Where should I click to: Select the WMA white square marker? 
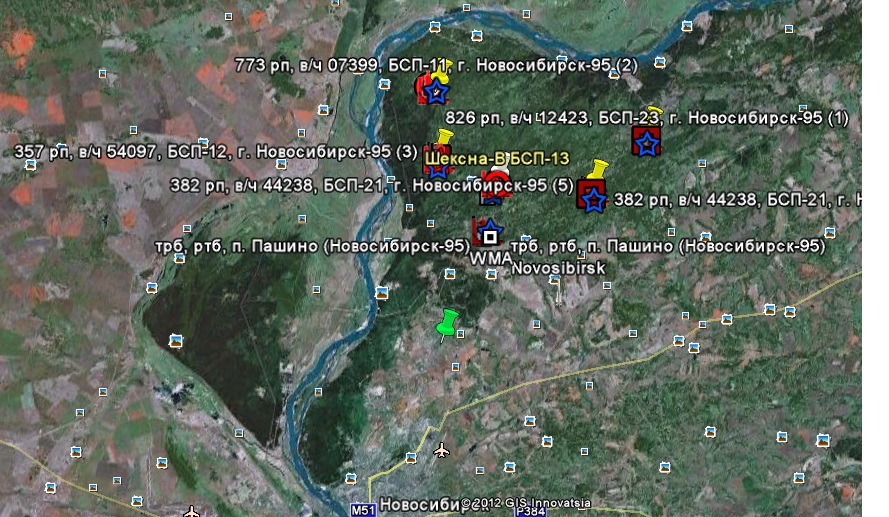[490, 237]
